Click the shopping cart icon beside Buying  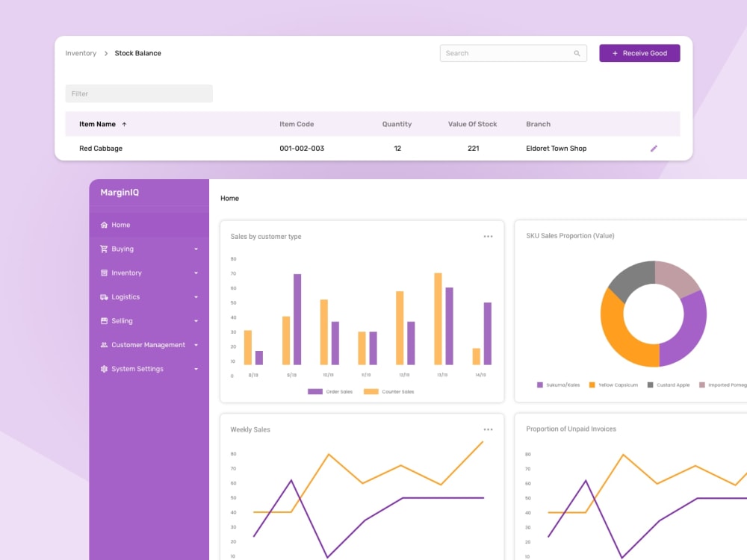pyautogui.click(x=104, y=249)
